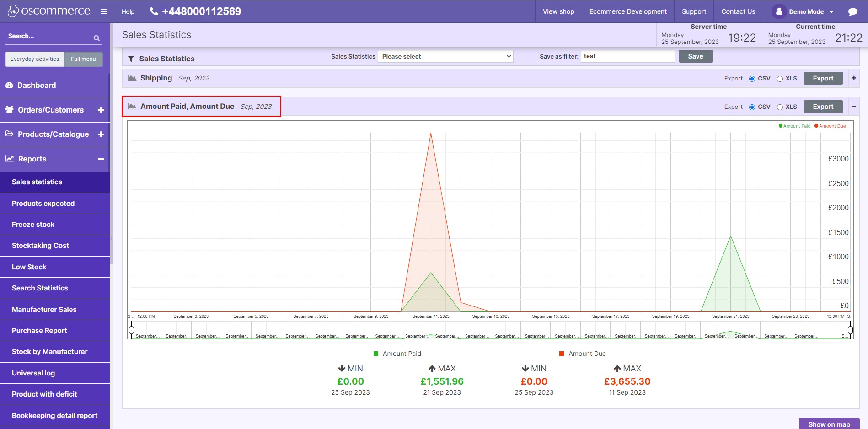
Task: Open Support link
Action: [x=694, y=11]
